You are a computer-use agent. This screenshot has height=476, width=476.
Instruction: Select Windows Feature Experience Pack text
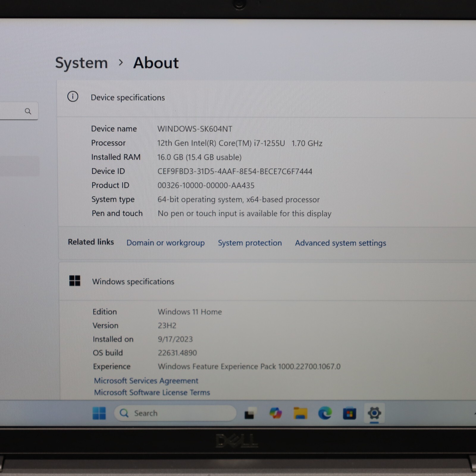tap(249, 367)
